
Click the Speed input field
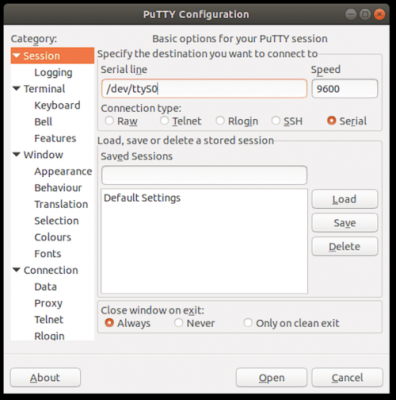coord(345,88)
